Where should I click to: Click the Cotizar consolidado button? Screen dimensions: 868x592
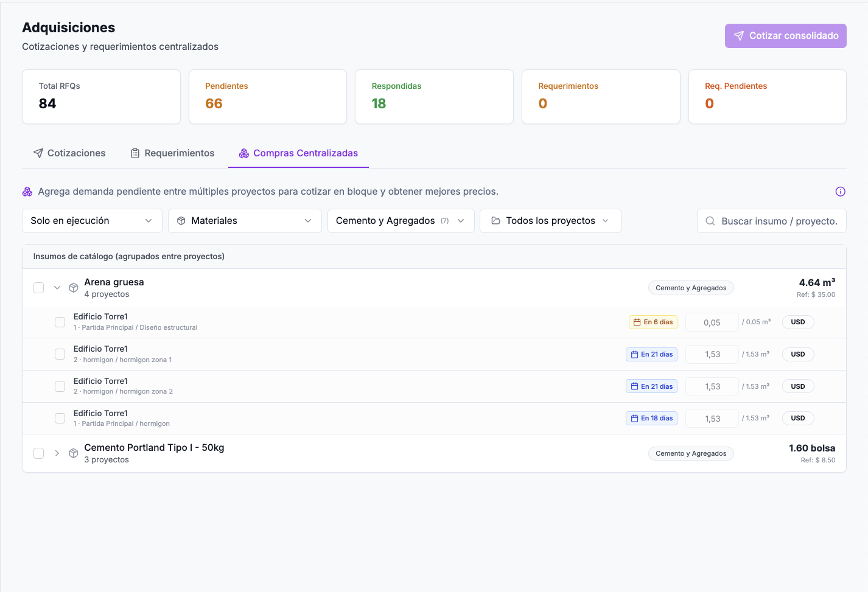point(786,36)
